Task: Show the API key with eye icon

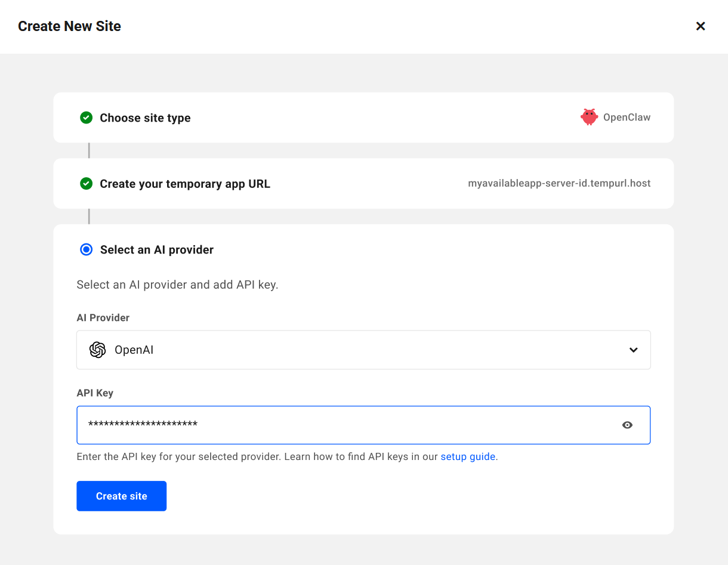Action: pos(627,425)
